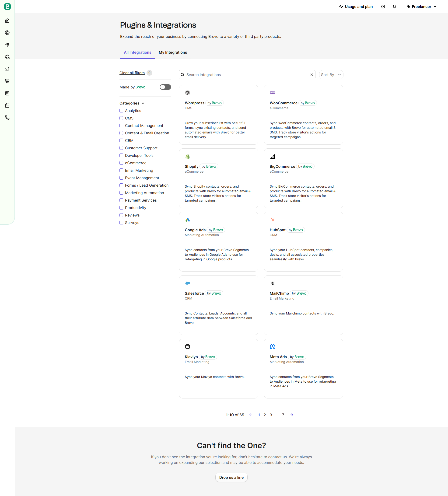448x496 pixels.
Task: Click Drop us a line button
Action: pyautogui.click(x=231, y=477)
